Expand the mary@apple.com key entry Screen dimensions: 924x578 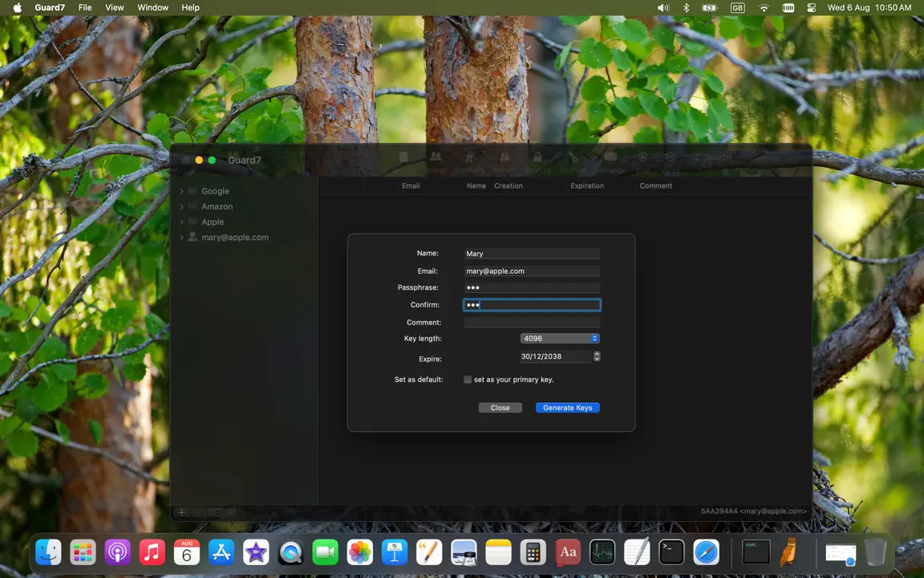tap(181, 237)
